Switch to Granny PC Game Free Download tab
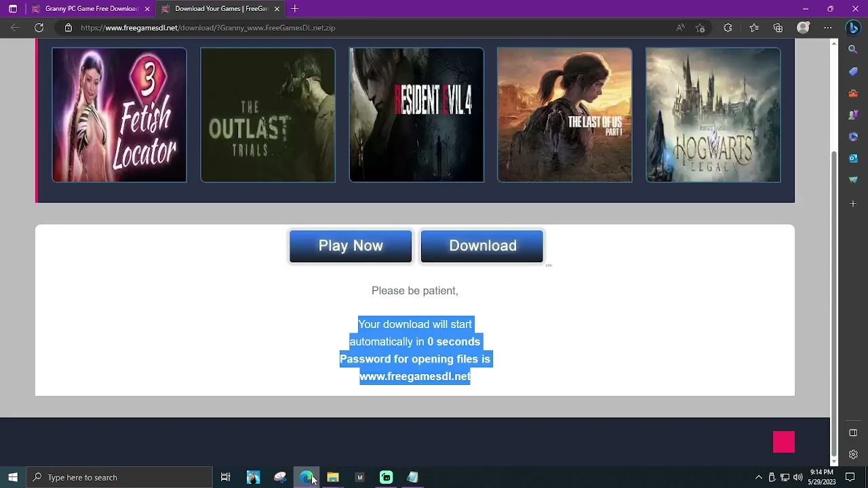The image size is (868, 488). tap(90, 9)
